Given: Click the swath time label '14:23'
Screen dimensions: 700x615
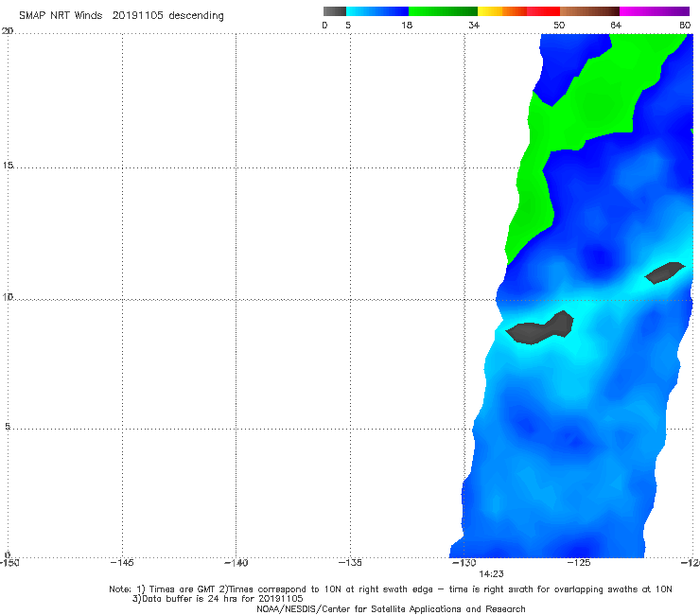Looking at the screenshot, I should click(x=491, y=574).
